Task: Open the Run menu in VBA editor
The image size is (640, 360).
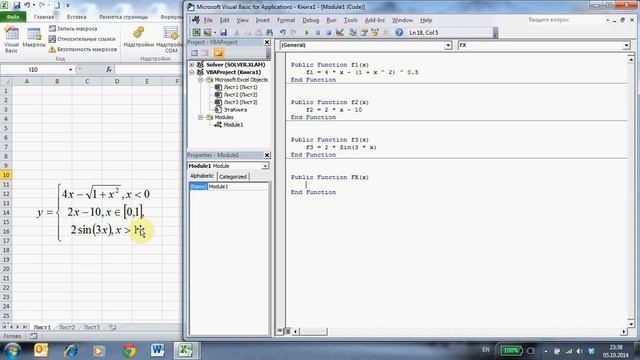Action: [x=331, y=20]
